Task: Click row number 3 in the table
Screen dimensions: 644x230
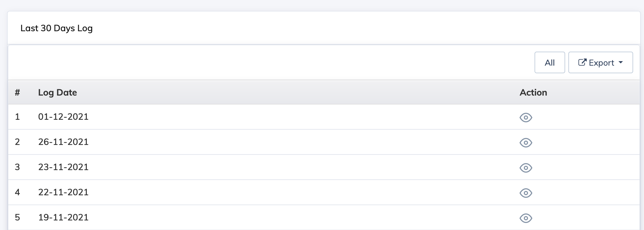Action: (17, 167)
